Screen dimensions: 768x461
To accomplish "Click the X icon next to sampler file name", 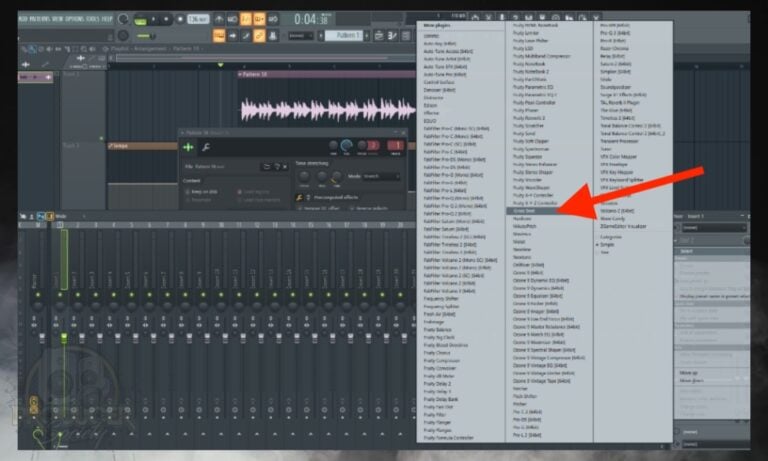I will [285, 167].
